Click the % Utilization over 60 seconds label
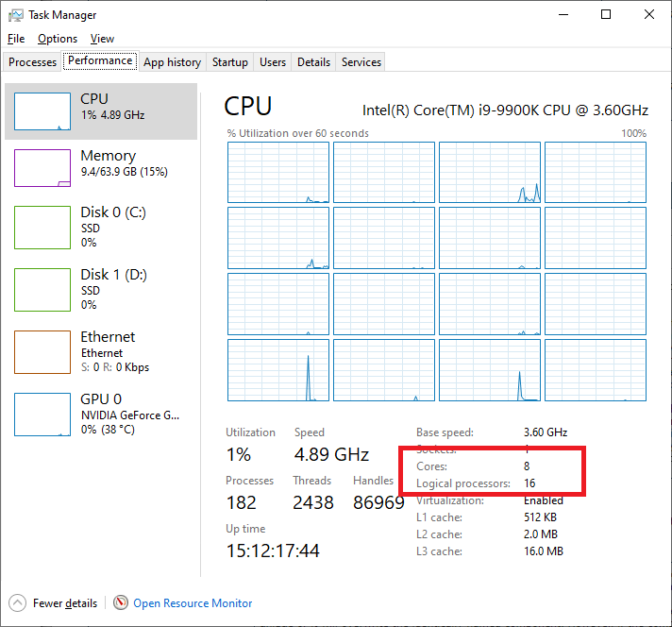This screenshot has width=672, height=627. (298, 133)
